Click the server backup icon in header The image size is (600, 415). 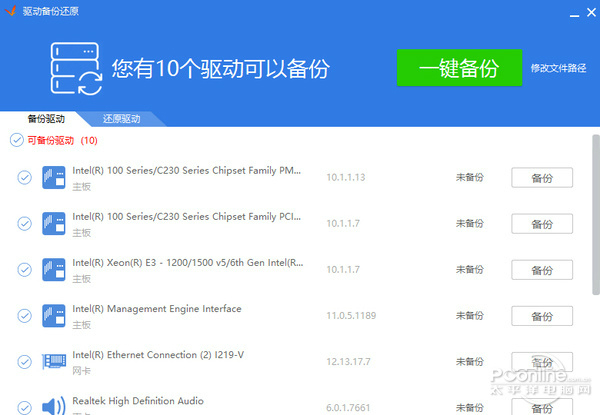[76, 68]
